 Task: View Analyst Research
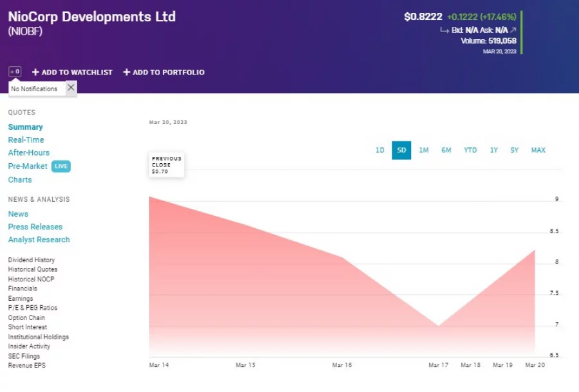click(x=39, y=239)
